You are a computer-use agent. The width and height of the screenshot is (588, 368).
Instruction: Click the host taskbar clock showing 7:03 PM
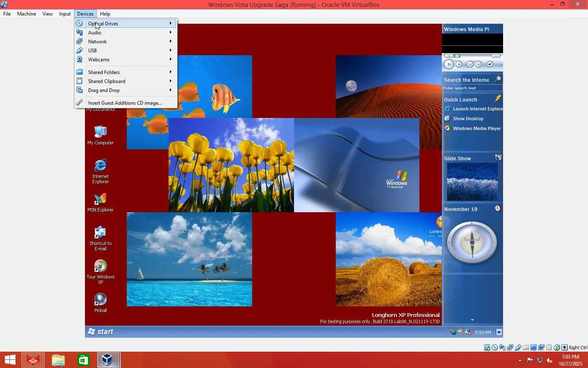point(570,360)
